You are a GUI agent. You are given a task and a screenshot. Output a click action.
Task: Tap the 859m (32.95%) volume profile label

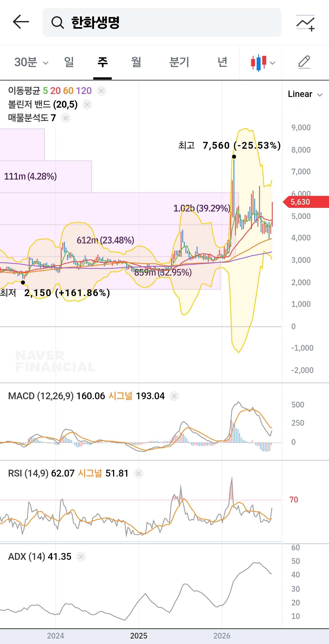163,272
